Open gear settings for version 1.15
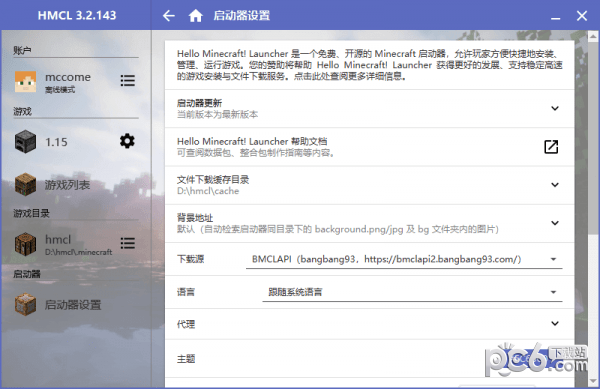This screenshot has height=389, width=600. tap(127, 141)
